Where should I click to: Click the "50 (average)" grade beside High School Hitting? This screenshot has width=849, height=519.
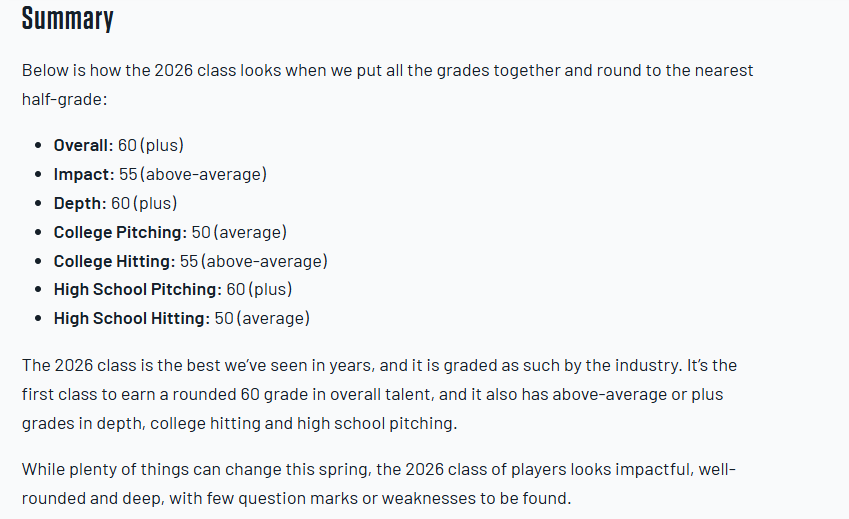262,318
